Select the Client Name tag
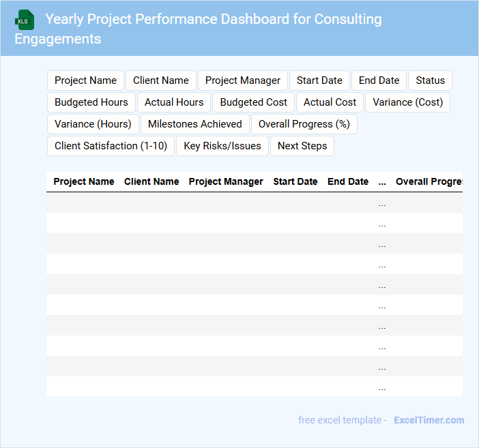Image resolution: width=479 pixels, height=448 pixels. 161,80
